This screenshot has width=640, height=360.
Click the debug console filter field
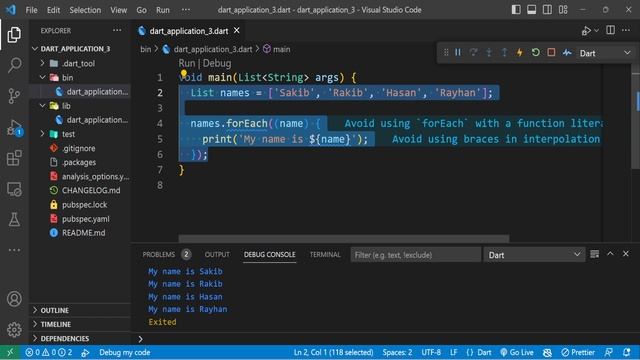416,255
